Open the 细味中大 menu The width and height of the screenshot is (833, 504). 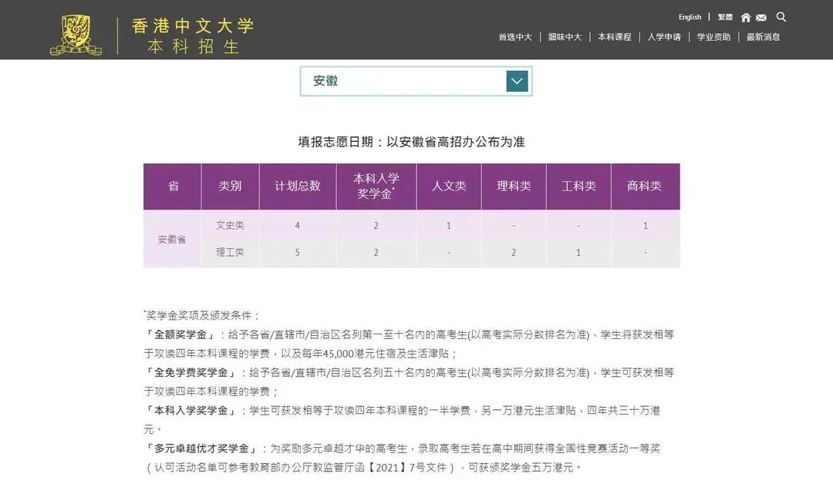tap(565, 37)
